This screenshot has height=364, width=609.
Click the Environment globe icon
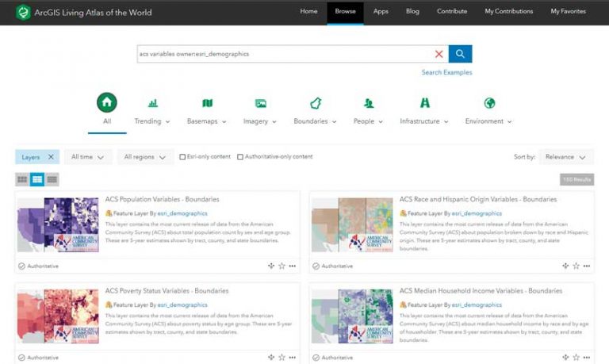(x=489, y=103)
